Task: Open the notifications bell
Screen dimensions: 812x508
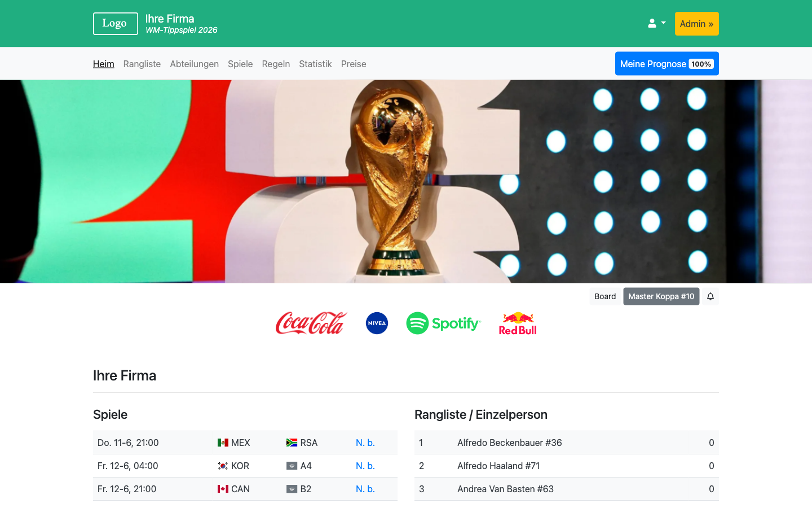Action: tap(710, 296)
